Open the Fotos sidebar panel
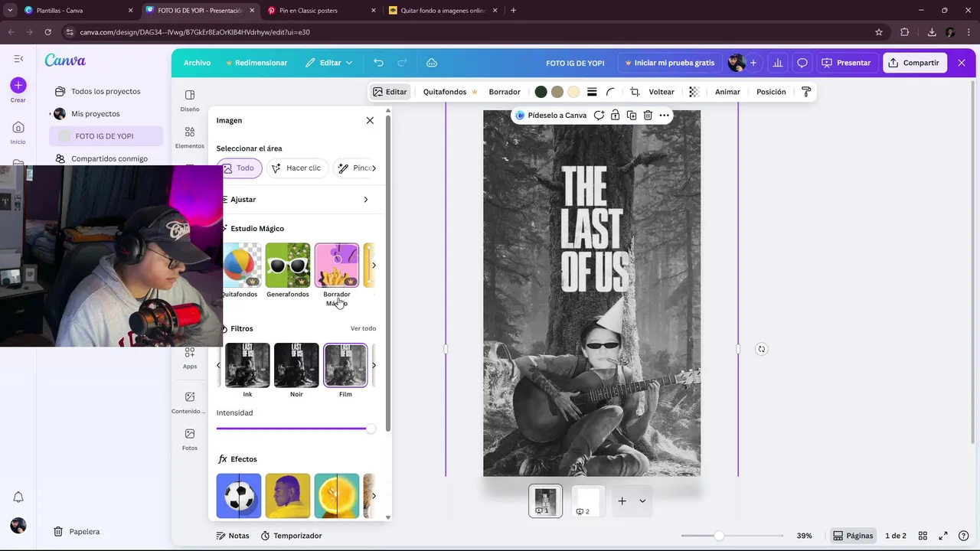 [190, 439]
